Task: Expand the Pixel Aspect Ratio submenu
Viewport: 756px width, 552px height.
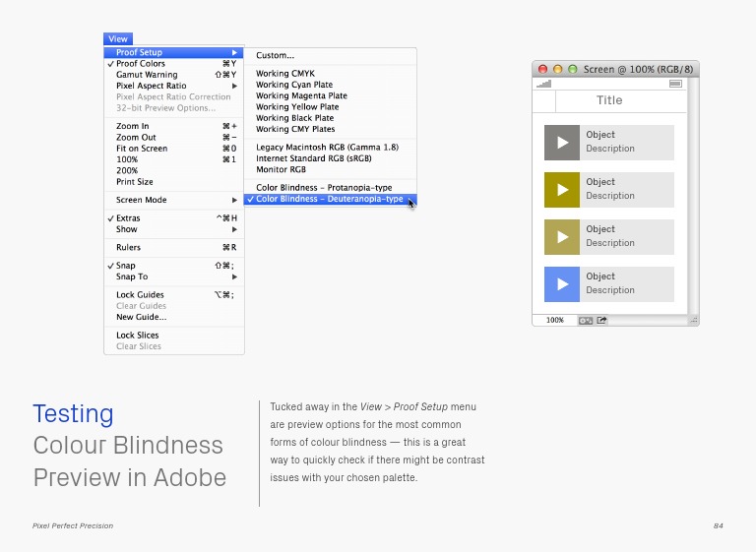Action: coord(173,86)
